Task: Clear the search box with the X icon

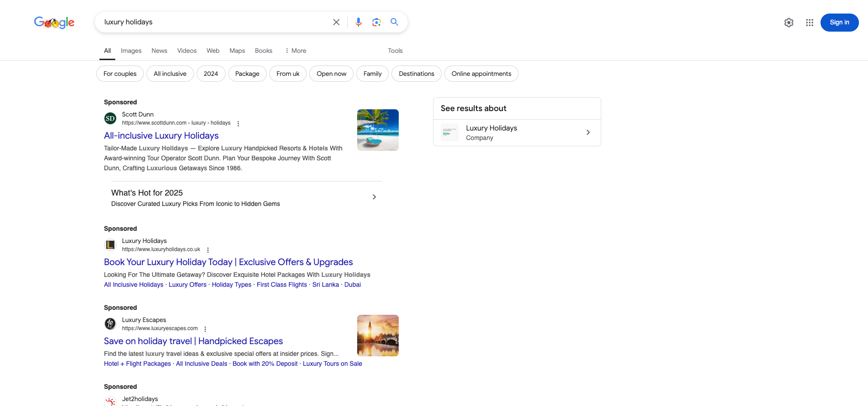Action: pos(336,22)
